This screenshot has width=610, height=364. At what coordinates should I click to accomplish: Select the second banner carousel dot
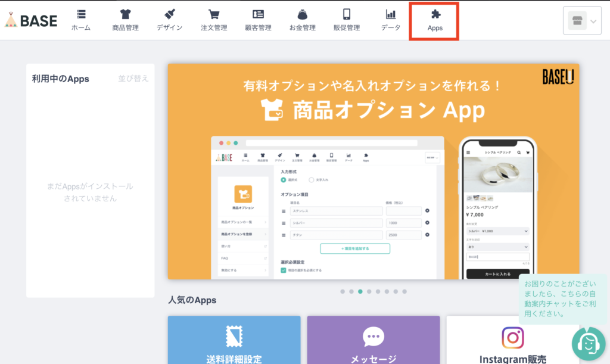(x=351, y=291)
